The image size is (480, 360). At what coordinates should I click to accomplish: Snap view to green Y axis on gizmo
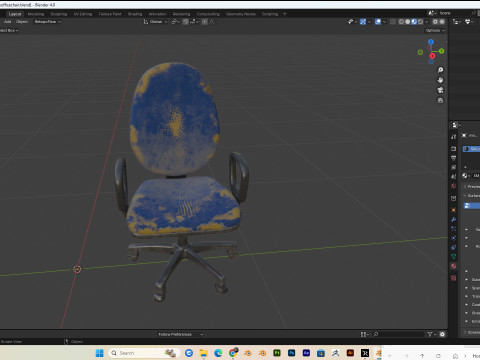441,51
